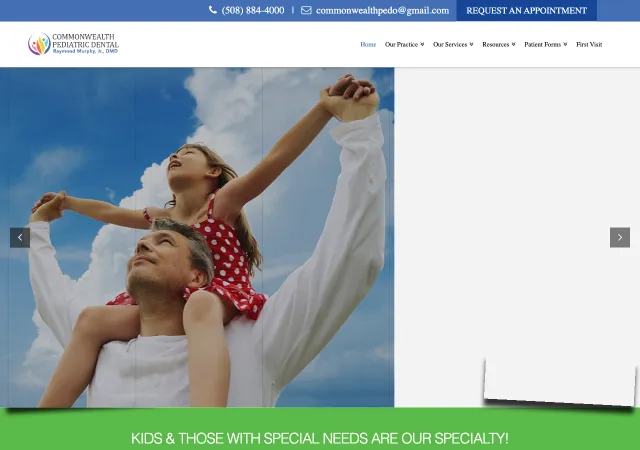The image size is (640, 450).
Task: Open Patient Forms menu
Action: click(542, 45)
